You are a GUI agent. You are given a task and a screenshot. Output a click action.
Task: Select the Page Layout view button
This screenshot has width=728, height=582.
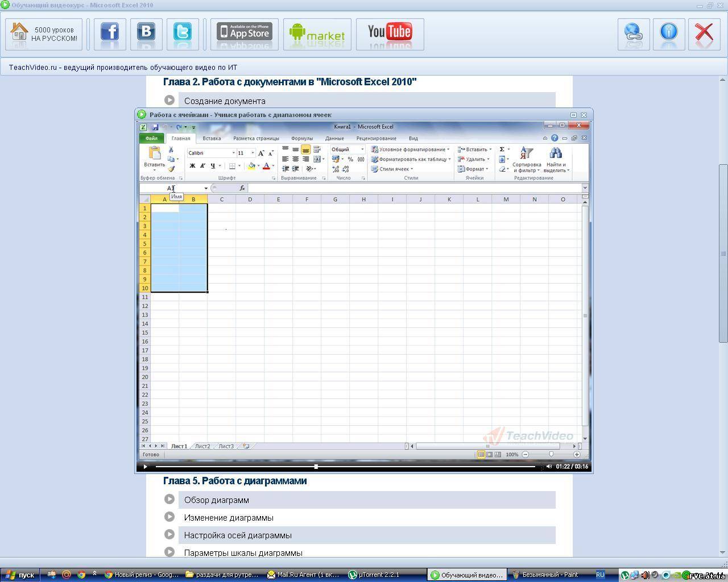pos(489,455)
